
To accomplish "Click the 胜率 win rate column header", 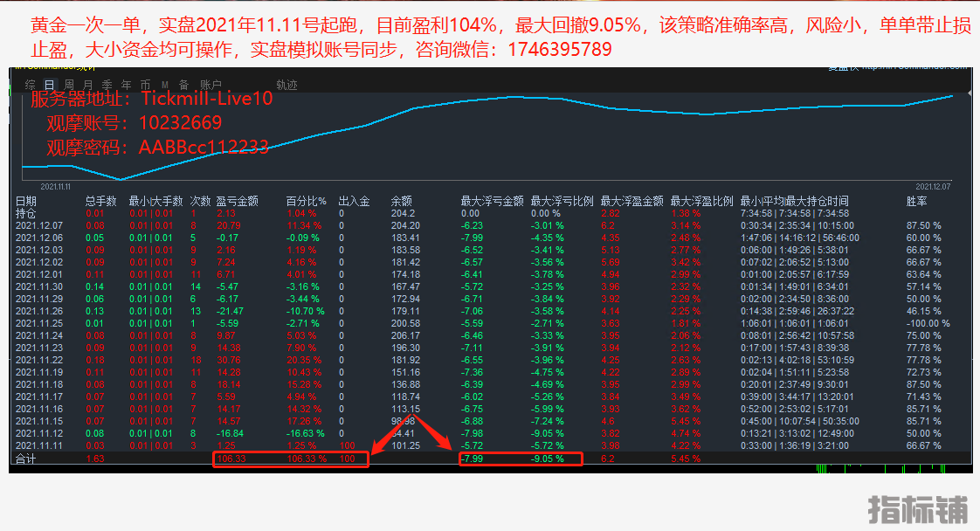I will 917,201.
